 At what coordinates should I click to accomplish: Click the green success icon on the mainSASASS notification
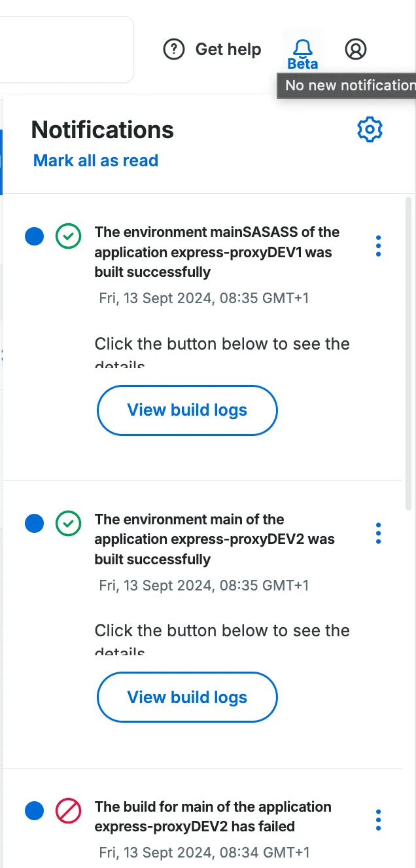pos(68,236)
